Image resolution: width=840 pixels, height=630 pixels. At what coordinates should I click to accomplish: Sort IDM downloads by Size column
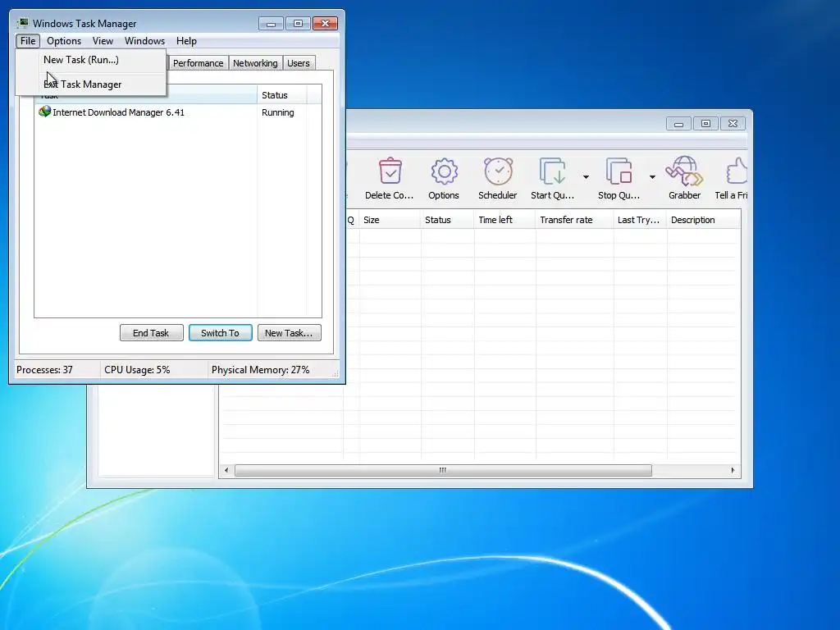(x=390, y=220)
